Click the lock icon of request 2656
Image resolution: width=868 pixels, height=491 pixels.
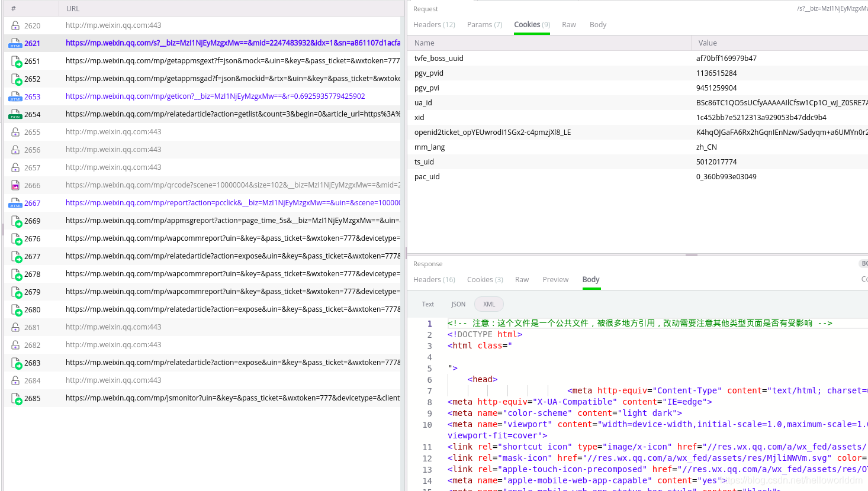(x=15, y=150)
